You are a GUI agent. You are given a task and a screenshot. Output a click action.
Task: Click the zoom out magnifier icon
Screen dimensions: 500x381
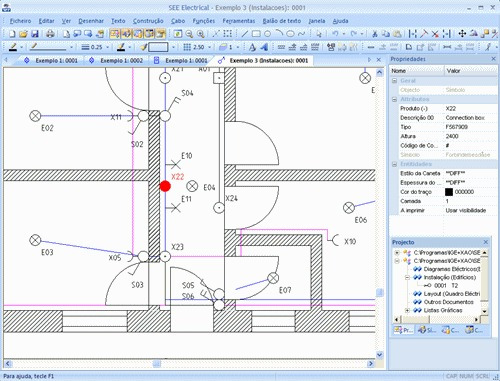coord(189,34)
